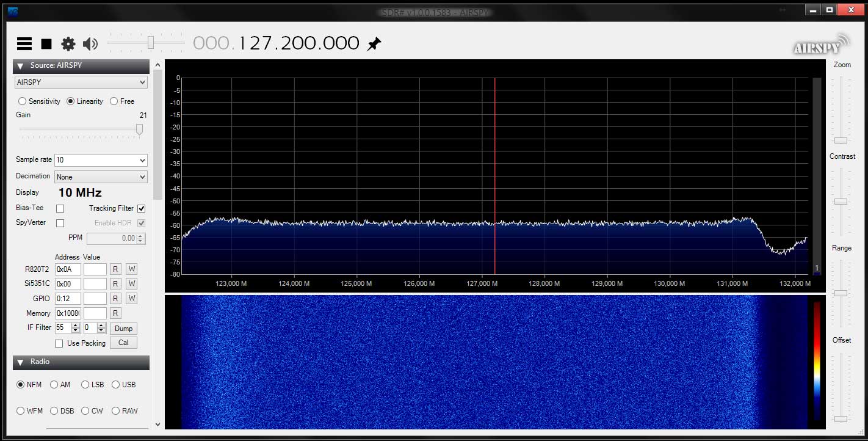Open the settings gear icon
The width and height of the screenshot is (868, 441).
[x=68, y=43]
